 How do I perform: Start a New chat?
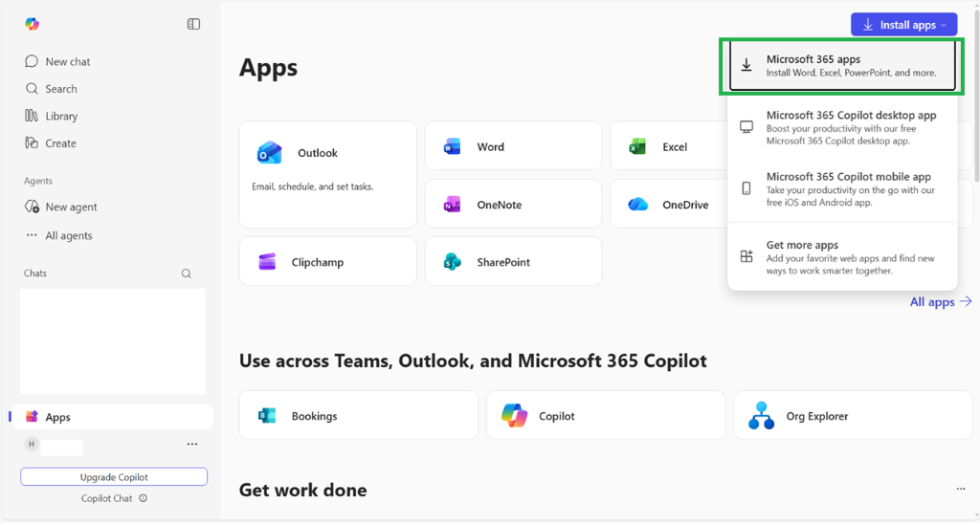(x=57, y=61)
